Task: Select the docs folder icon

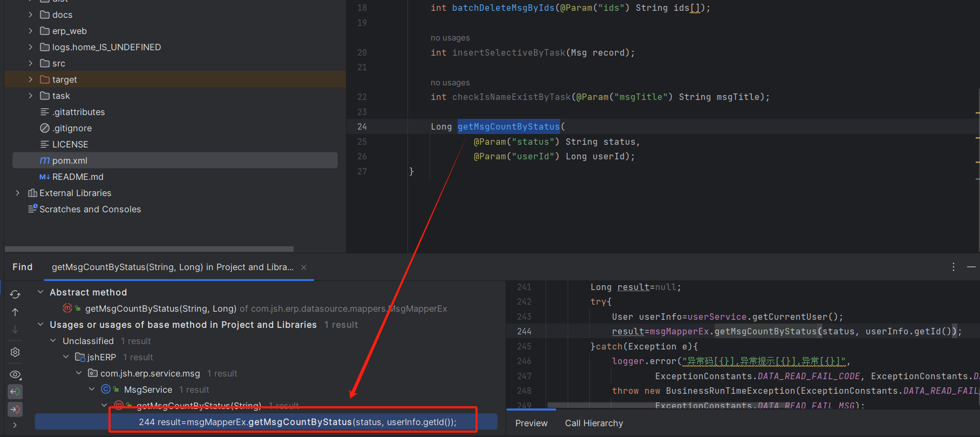Action: [45, 15]
